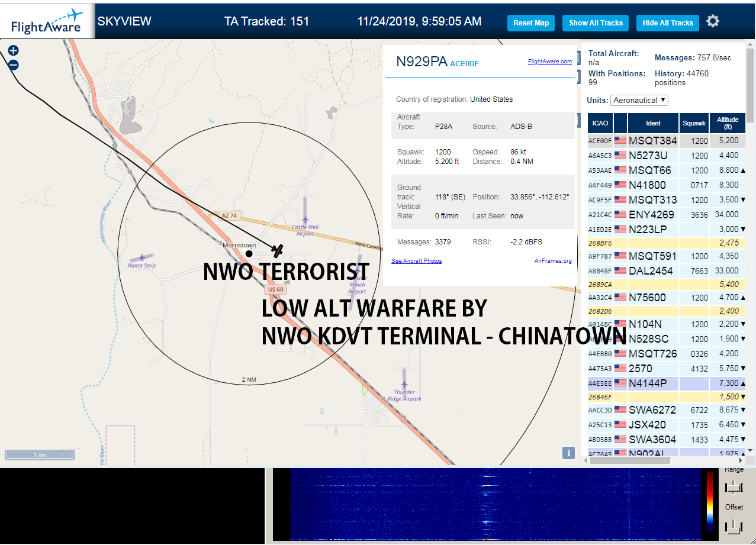Click the Range slider control
The width and height of the screenshot is (756, 545).
tap(734, 487)
